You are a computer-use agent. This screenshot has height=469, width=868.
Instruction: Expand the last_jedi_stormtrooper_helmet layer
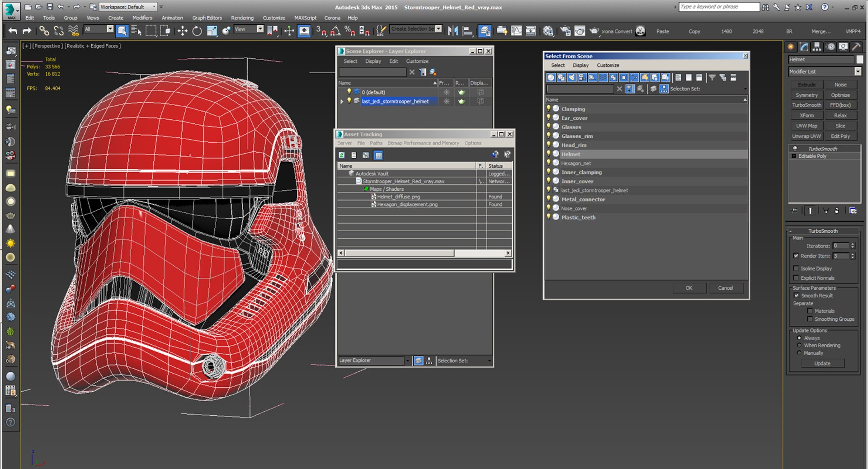342,101
